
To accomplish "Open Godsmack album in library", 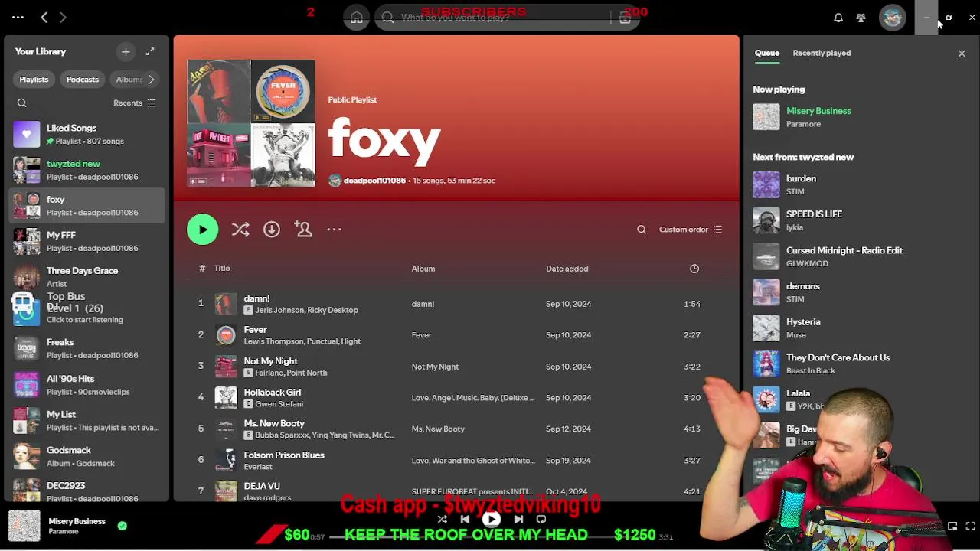I will click(87, 456).
